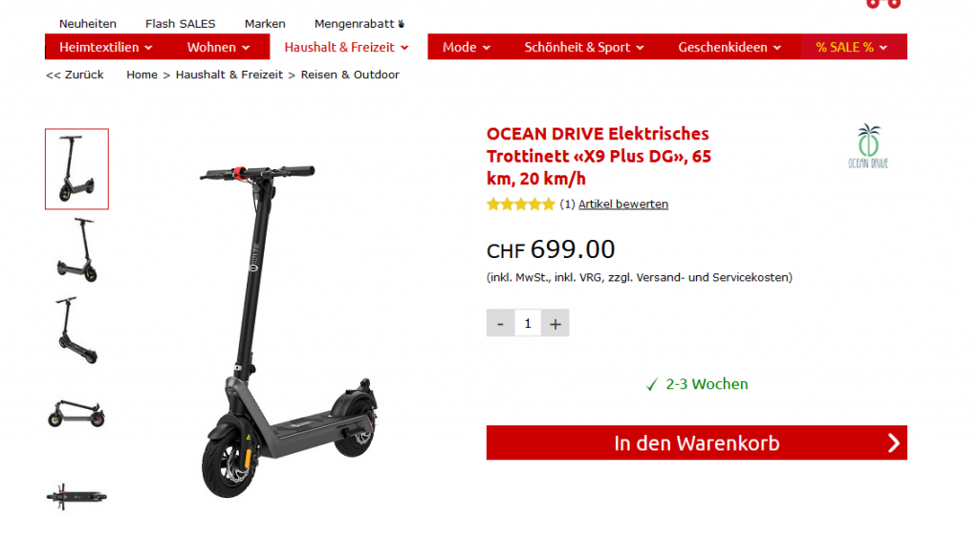
Task: Click the quantity input field
Action: pyautogui.click(x=528, y=323)
